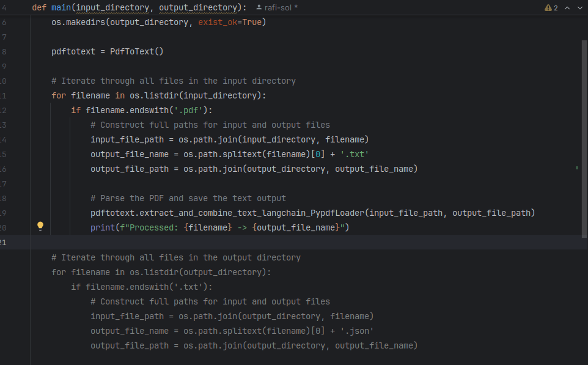
Task: Click the green change marker on the scrollbar
Action: click(x=577, y=167)
